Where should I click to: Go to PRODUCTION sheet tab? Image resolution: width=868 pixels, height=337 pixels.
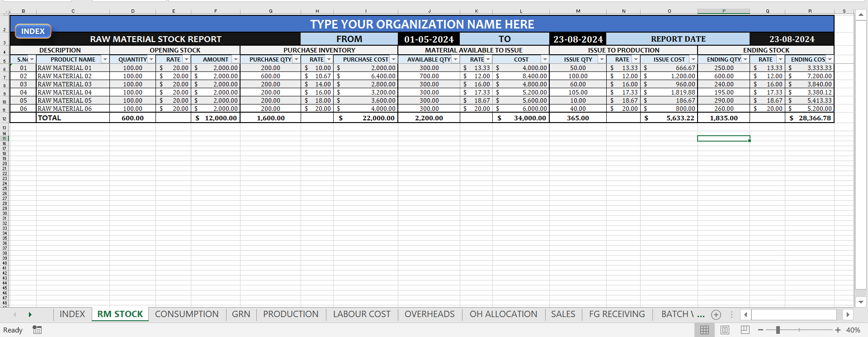[291, 314]
